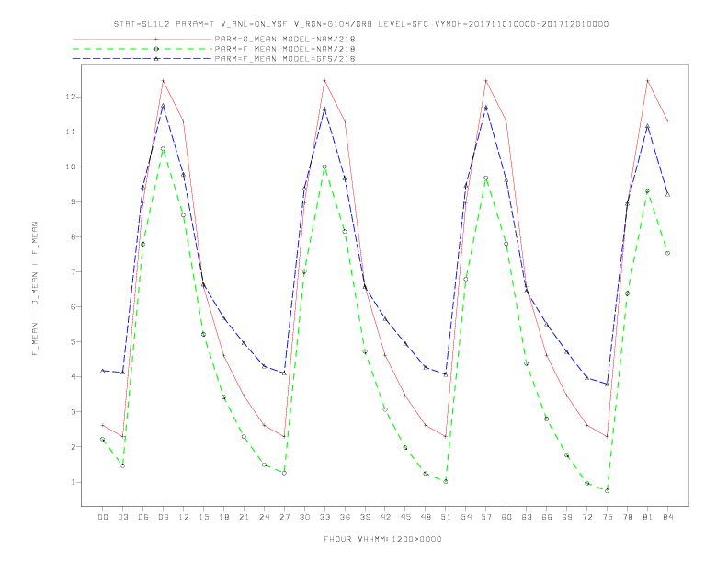Click the red solid line sample in legend
The image size is (728, 563).
click(x=142, y=39)
